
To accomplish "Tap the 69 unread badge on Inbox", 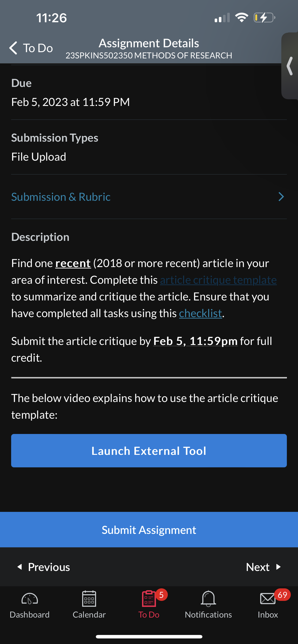I will 282,595.
